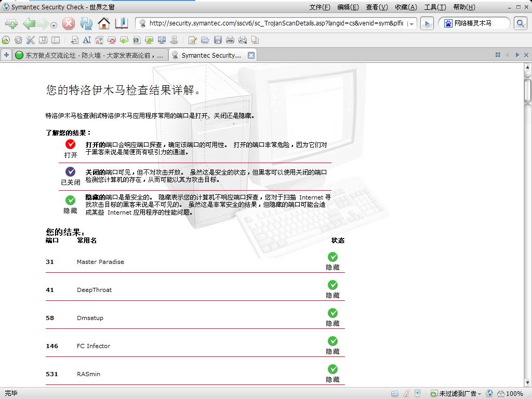Viewport: 532px width, 399px height.
Task: Click the copy pages icon
Action: pos(255,40)
